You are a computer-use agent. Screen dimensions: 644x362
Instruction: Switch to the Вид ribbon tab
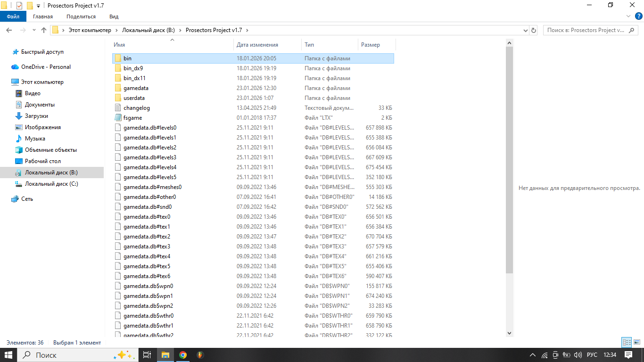(x=114, y=16)
